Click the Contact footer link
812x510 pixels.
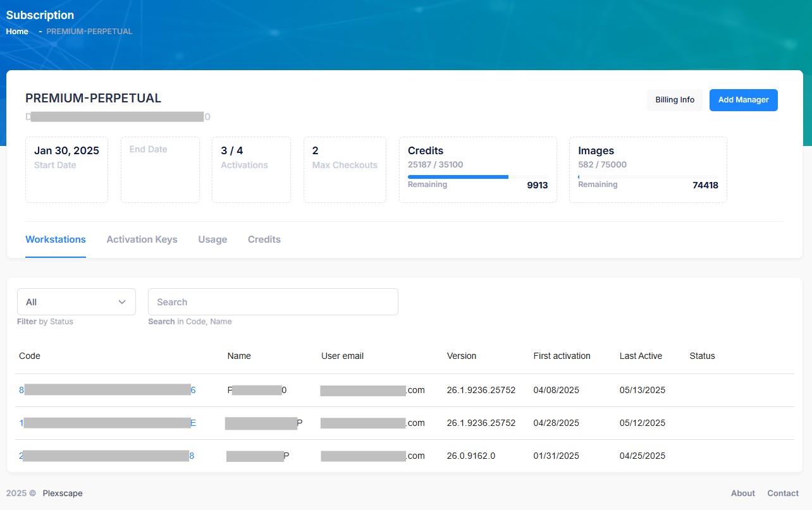pyautogui.click(x=783, y=493)
